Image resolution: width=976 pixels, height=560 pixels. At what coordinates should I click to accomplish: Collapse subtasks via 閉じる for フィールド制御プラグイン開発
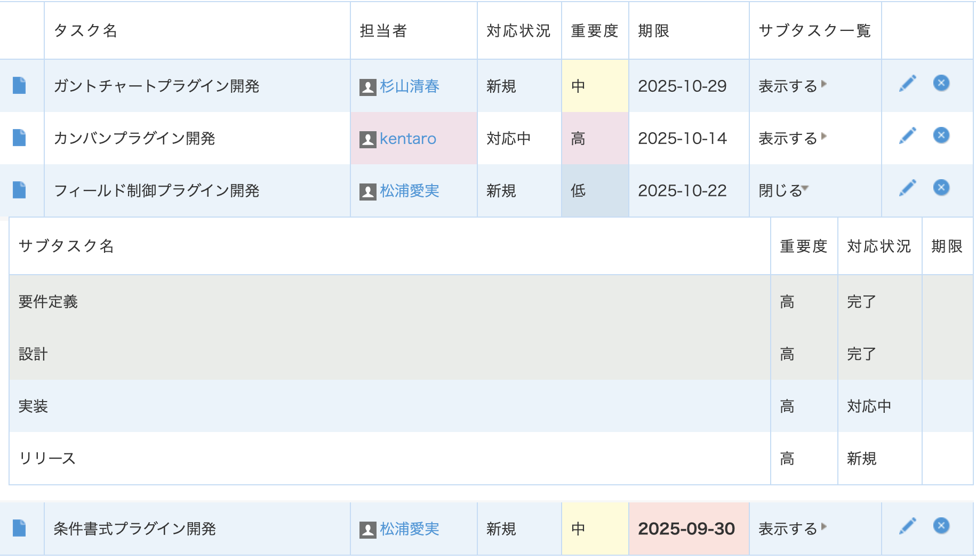coord(783,190)
